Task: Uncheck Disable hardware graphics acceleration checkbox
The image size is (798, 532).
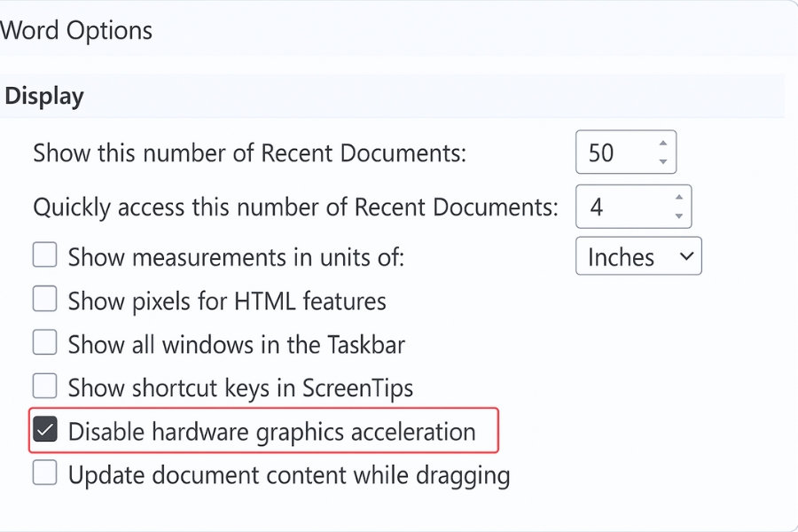Action: click(x=44, y=431)
